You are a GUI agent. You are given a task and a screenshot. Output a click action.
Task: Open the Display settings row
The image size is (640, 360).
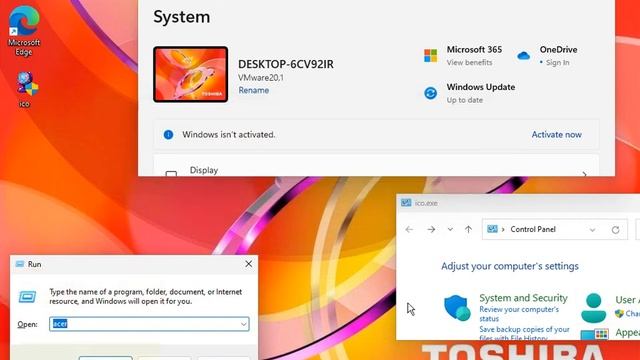(x=376, y=166)
